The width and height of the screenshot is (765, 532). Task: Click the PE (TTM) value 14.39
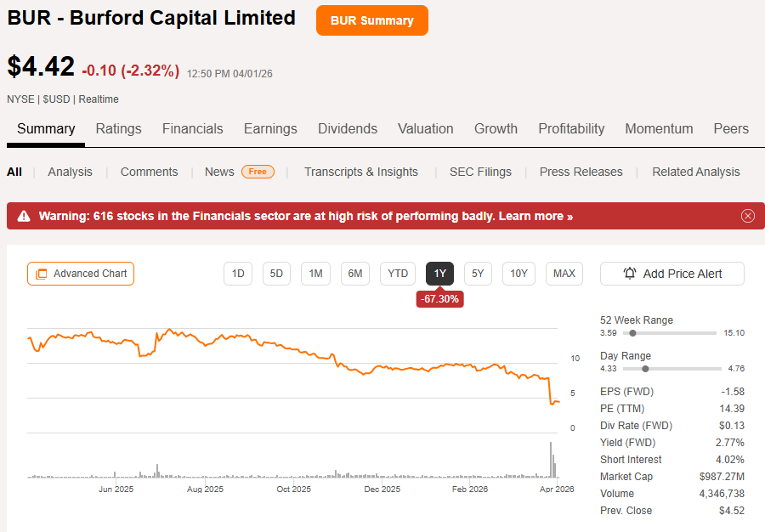732,409
